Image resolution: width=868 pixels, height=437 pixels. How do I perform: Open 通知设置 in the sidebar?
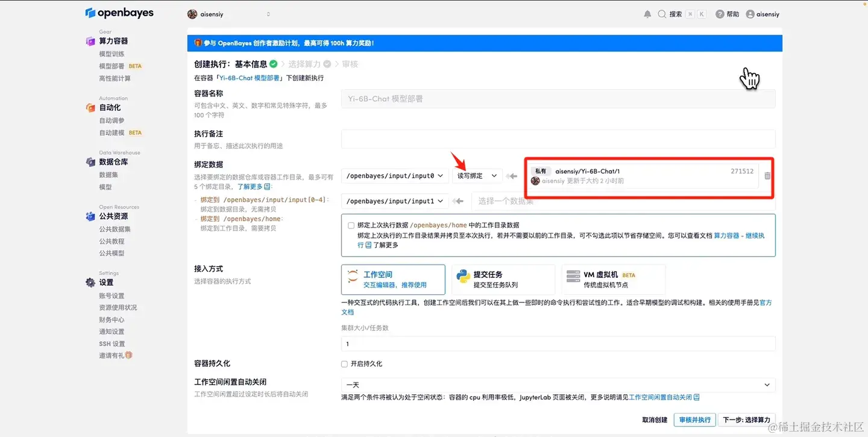tap(112, 332)
